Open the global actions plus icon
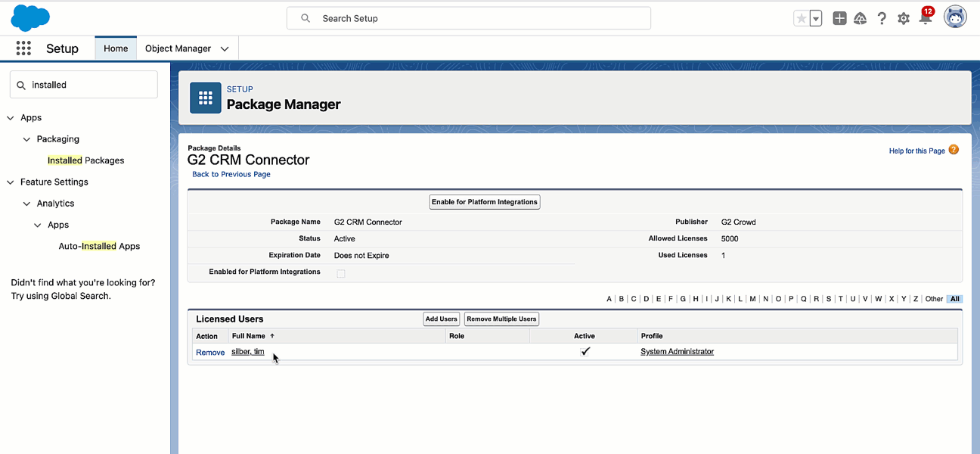The height and width of the screenshot is (454, 980). point(839,18)
